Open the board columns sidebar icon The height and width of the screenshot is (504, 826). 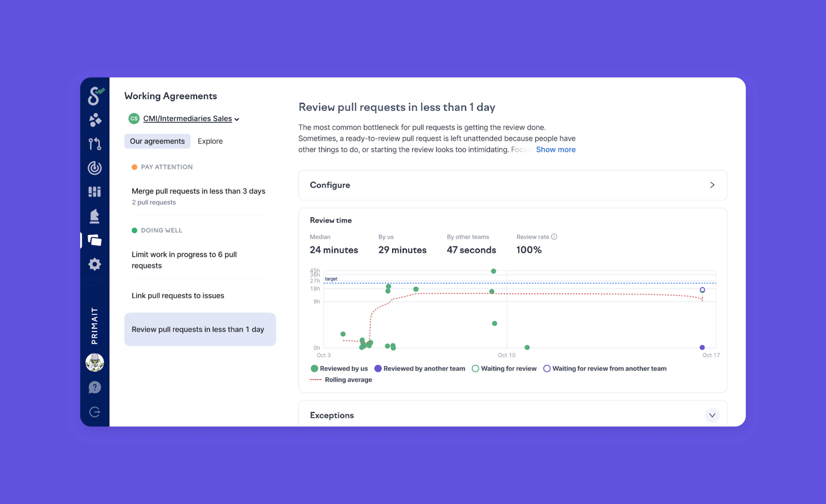95,192
